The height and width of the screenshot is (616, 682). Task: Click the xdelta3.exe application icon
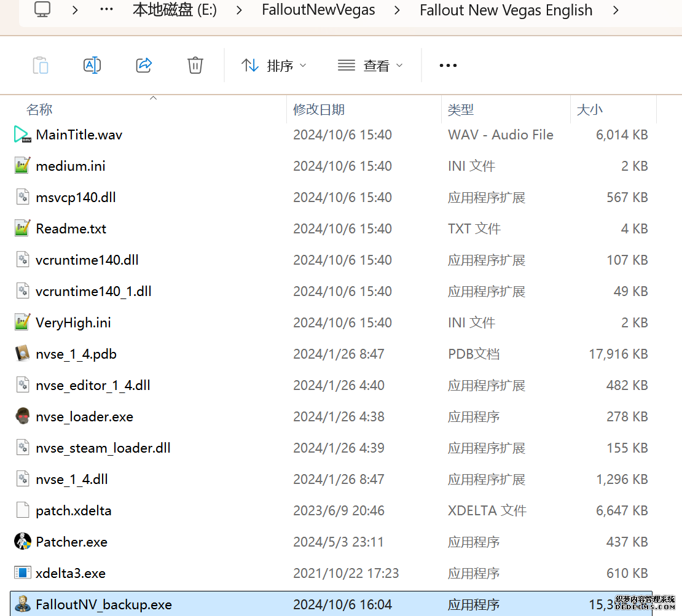[23, 573]
